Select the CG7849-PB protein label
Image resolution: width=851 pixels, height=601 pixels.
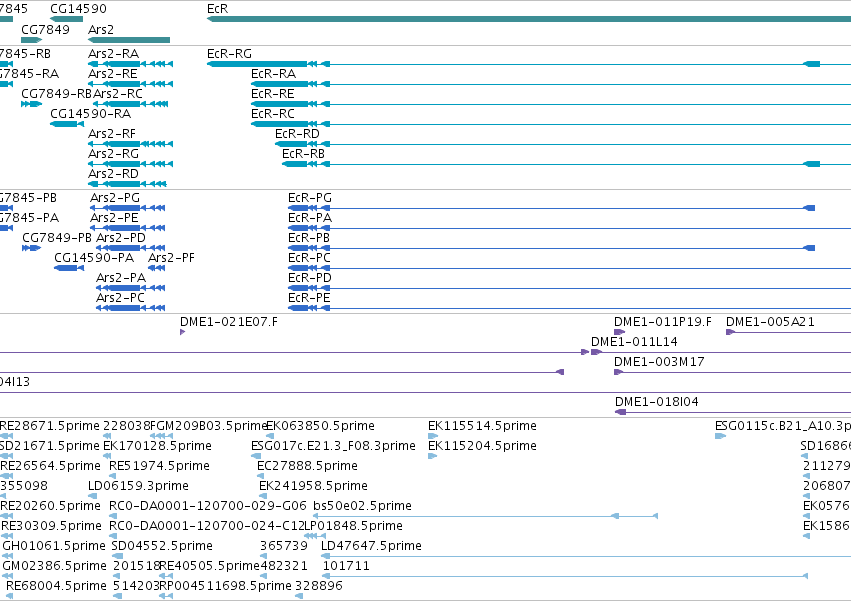pyautogui.click(x=57, y=238)
